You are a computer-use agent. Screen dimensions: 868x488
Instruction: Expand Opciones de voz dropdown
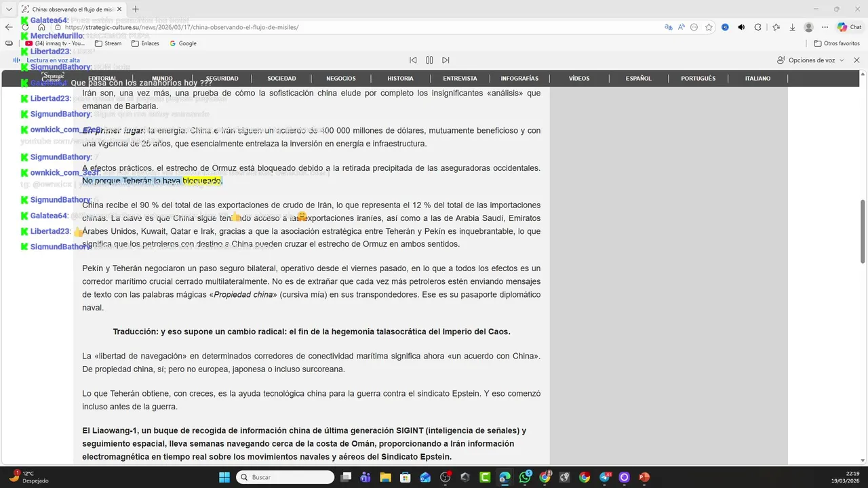point(811,60)
